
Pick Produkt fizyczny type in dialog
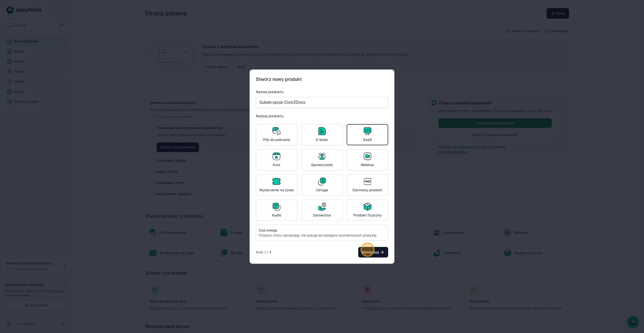point(367,210)
